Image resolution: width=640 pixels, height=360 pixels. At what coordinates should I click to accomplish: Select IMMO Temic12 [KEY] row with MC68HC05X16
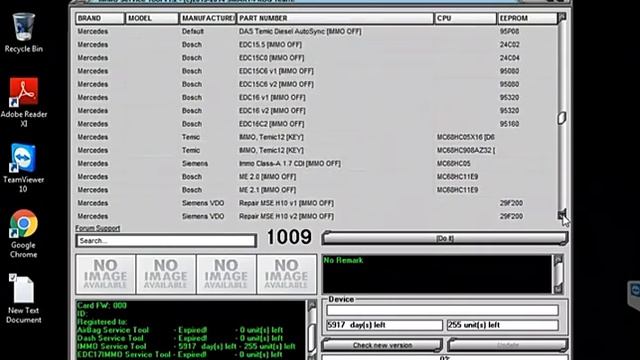click(316, 137)
